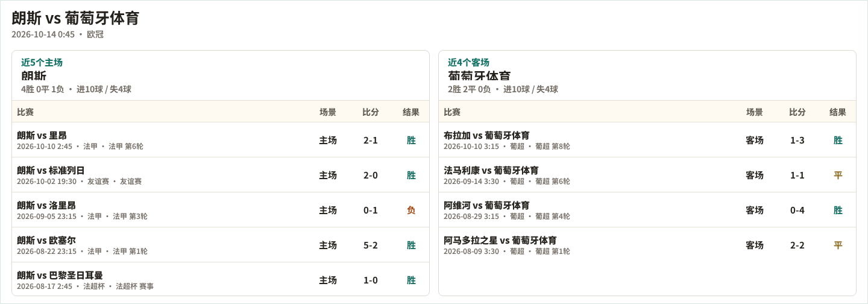Click the 场景 column header in home table
The height and width of the screenshot is (304, 868).
[x=328, y=112]
